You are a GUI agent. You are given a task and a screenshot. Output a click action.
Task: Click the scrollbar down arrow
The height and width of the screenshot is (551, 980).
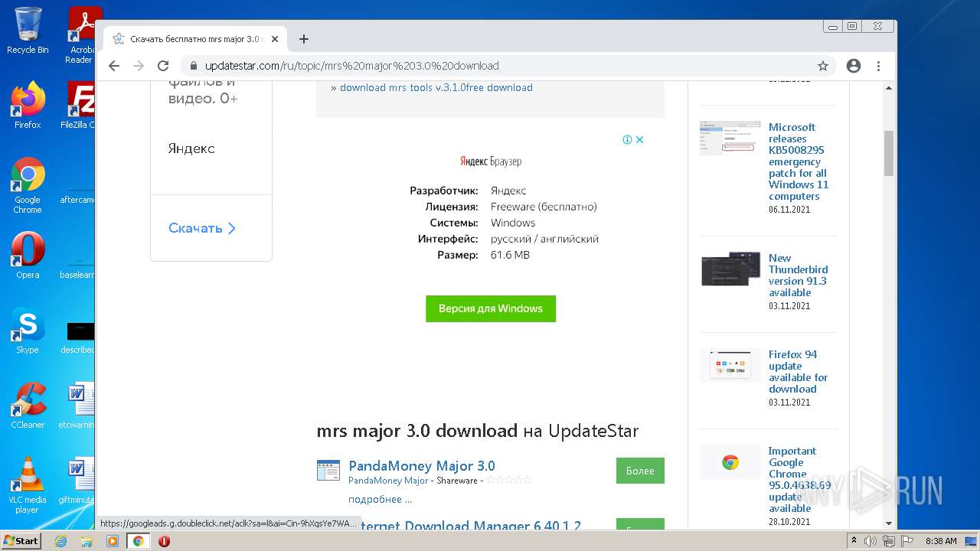(889, 523)
